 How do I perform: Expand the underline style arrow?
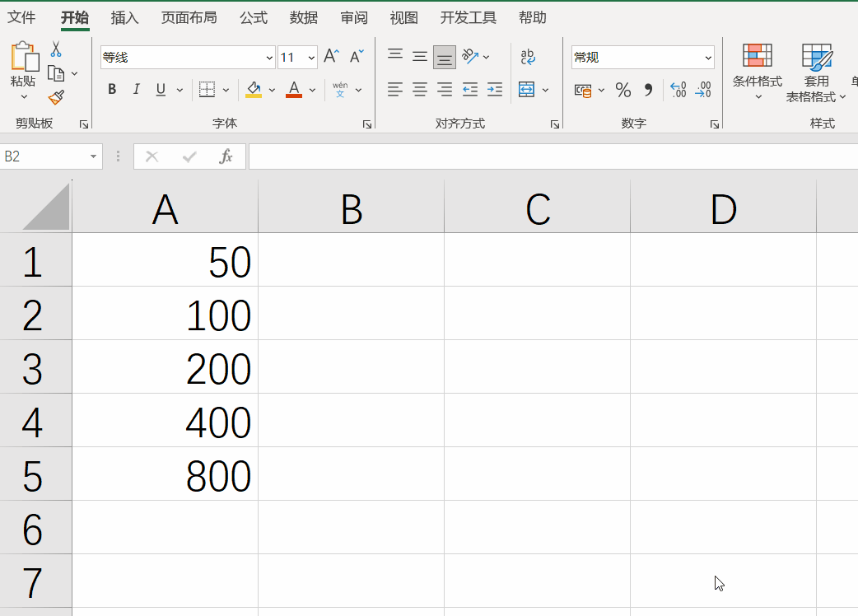[180, 90]
